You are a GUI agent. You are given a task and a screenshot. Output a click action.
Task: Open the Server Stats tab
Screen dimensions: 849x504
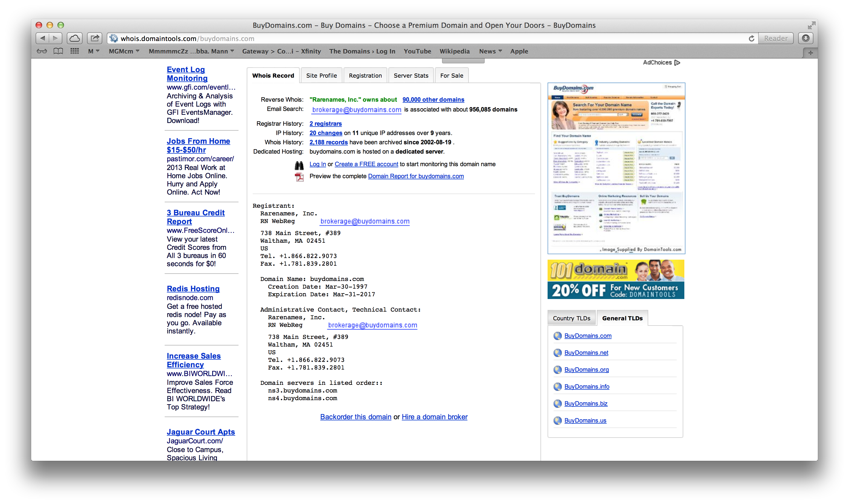[x=411, y=75]
